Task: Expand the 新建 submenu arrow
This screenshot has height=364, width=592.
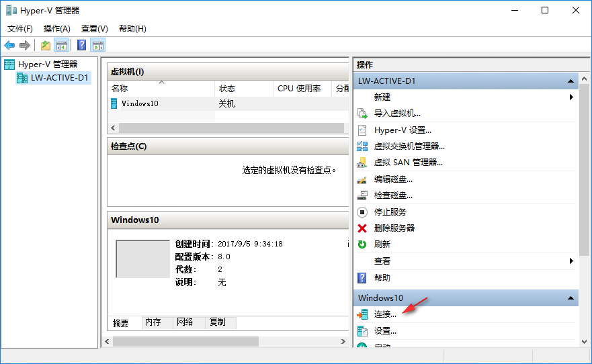Action: point(571,97)
